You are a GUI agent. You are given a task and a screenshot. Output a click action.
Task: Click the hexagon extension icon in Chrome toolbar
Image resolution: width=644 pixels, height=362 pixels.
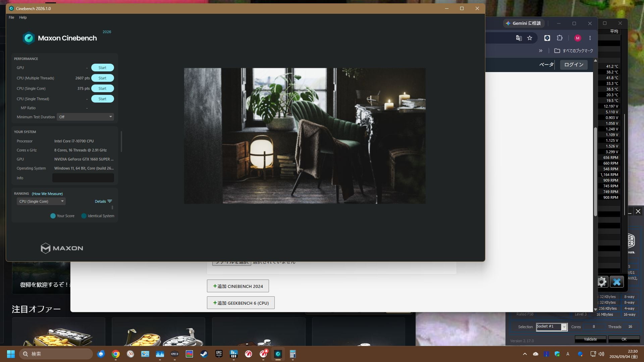pos(547,38)
